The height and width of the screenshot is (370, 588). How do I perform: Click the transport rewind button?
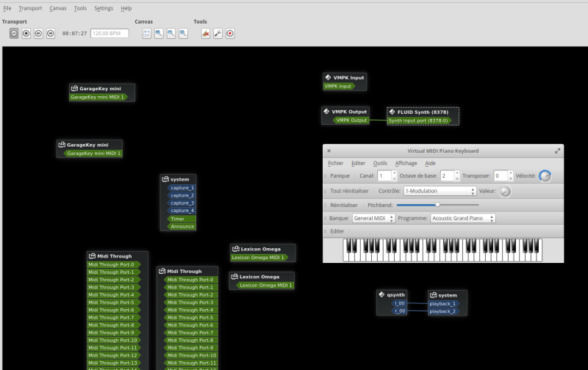tap(38, 33)
